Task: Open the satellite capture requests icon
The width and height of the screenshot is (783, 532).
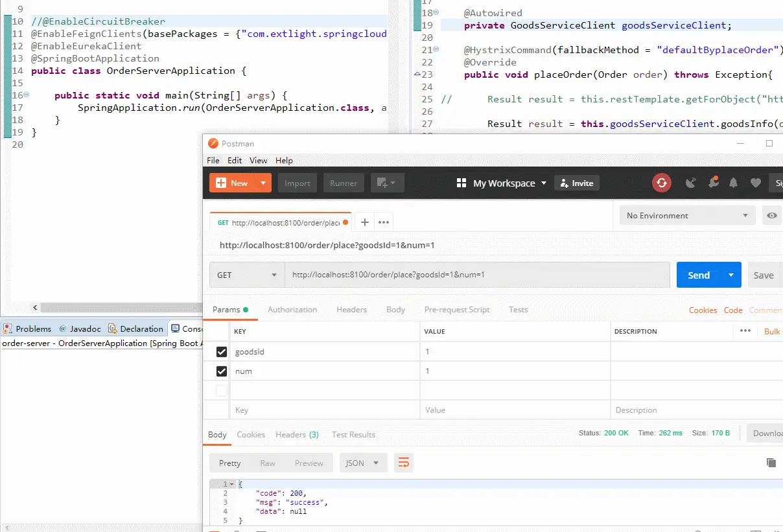Action: (x=691, y=183)
